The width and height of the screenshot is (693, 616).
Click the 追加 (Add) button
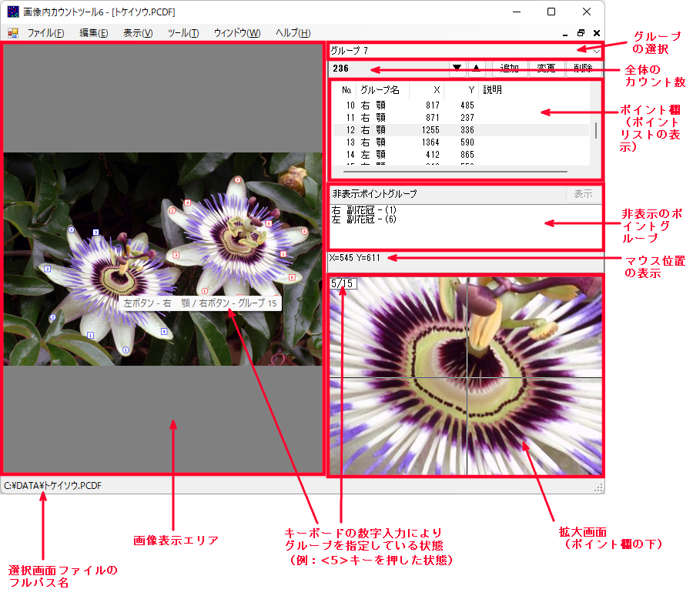511,68
